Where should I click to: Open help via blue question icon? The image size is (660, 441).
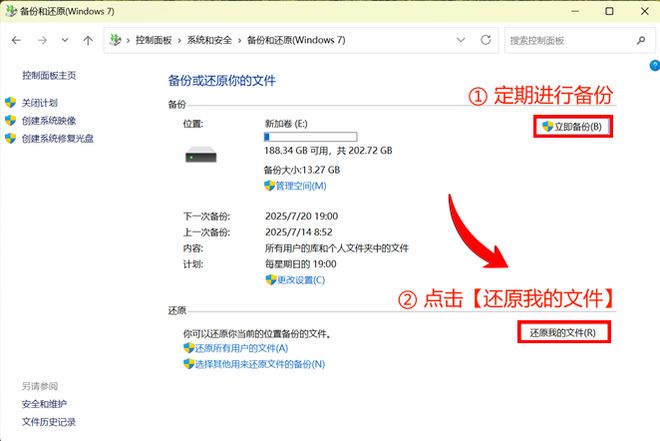tap(655, 66)
